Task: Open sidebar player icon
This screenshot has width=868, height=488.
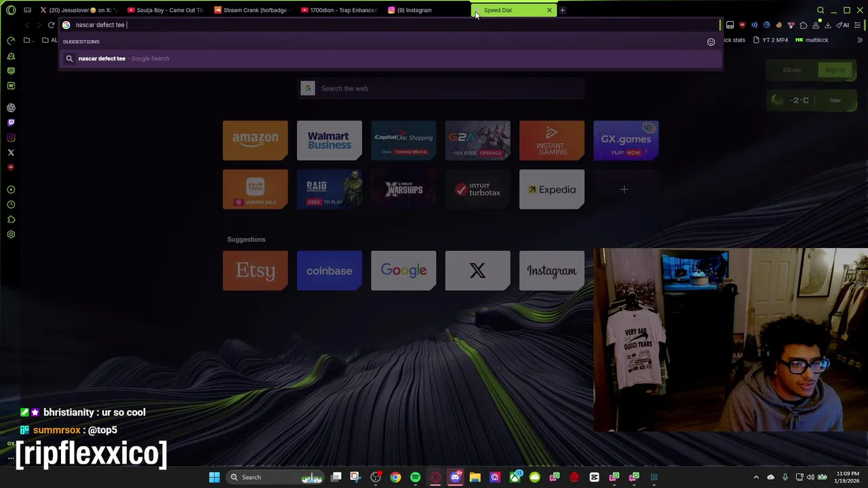Action: [11, 190]
